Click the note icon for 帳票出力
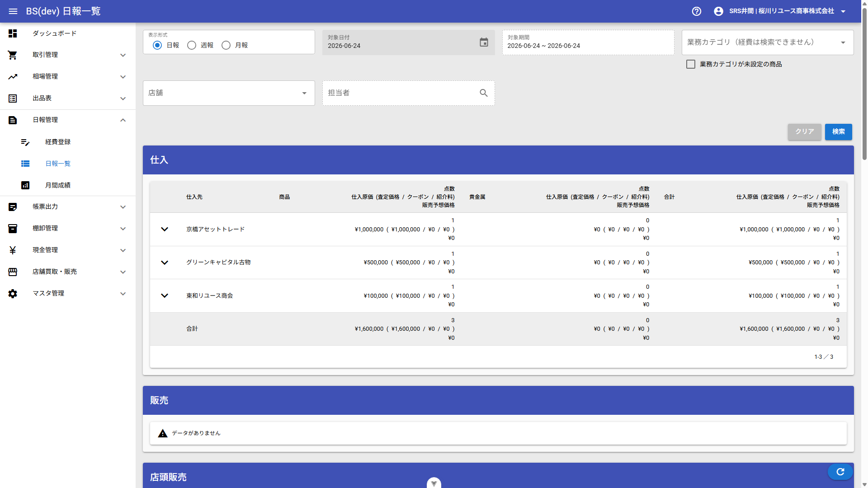This screenshot has width=868, height=488. click(x=13, y=207)
